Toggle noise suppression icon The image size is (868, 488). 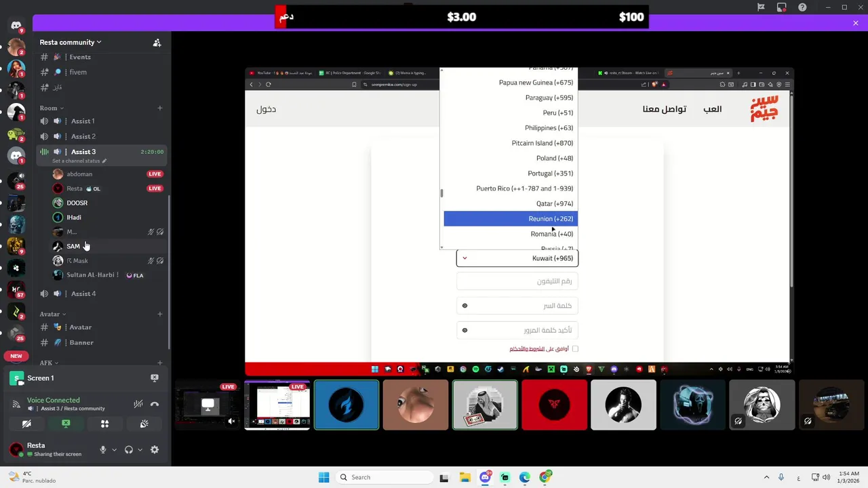click(138, 404)
